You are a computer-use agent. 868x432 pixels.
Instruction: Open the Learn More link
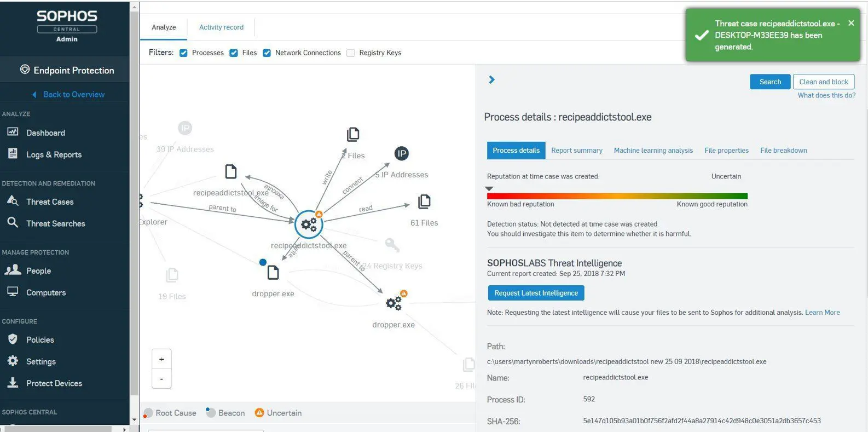coord(822,313)
